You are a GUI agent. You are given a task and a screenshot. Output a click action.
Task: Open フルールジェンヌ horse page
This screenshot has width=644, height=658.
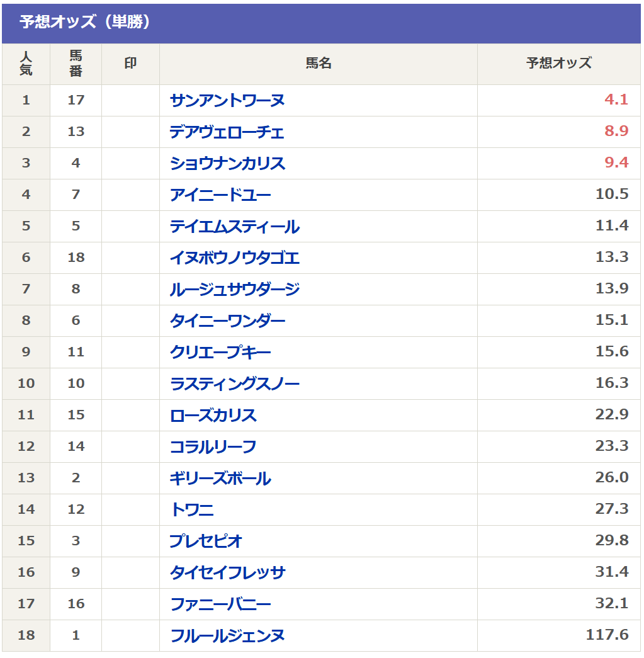[227, 636]
